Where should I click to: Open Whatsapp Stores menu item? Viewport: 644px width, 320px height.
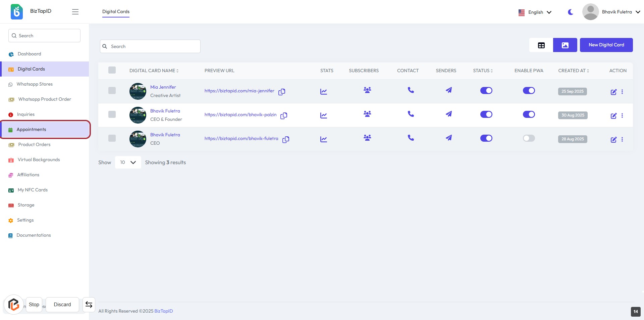tap(35, 84)
